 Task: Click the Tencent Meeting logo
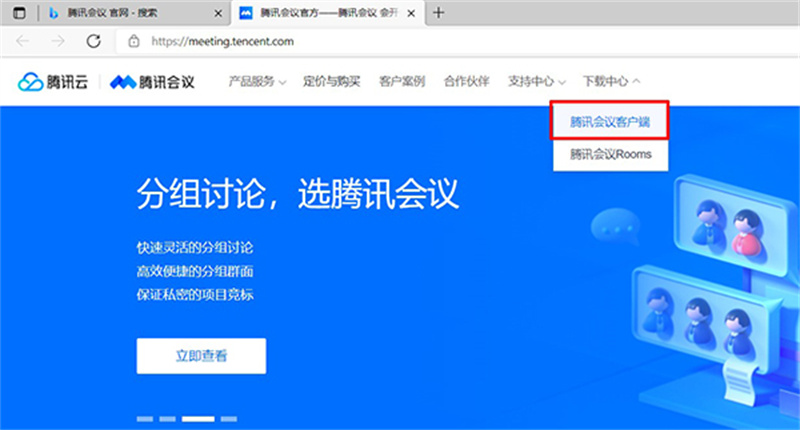[152, 81]
